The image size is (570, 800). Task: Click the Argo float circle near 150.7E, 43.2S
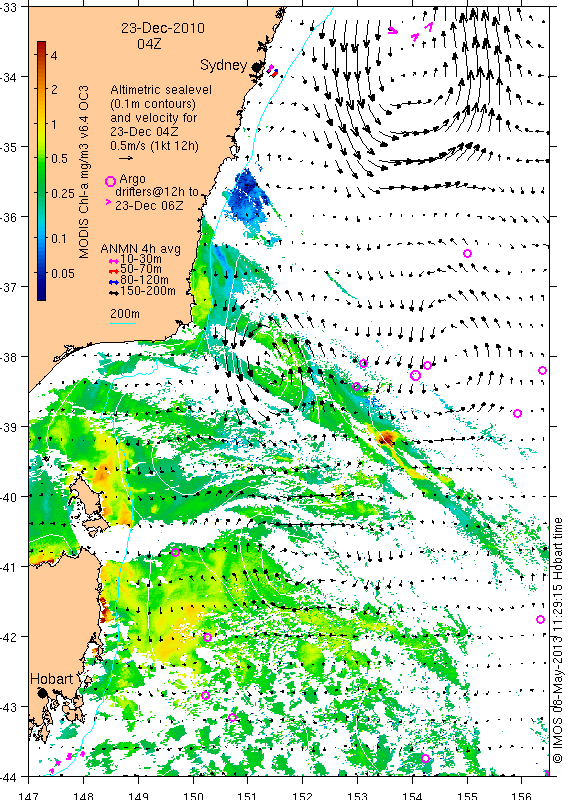point(232,717)
